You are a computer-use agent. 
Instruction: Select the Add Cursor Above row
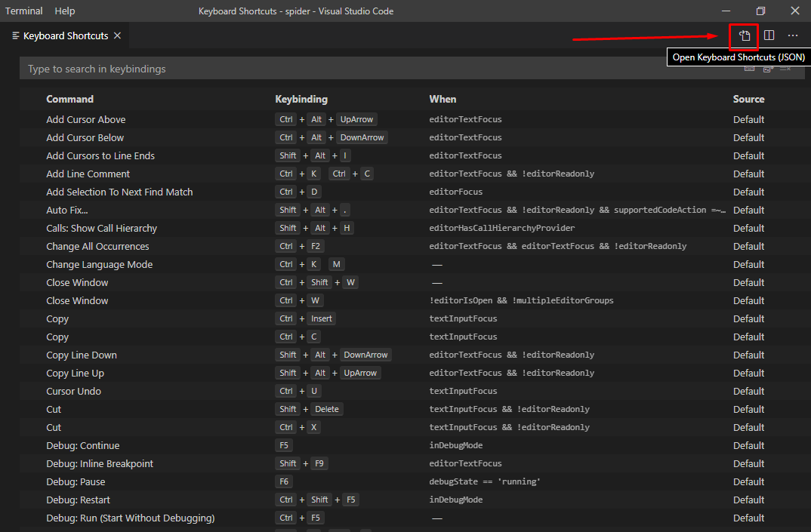click(x=85, y=119)
